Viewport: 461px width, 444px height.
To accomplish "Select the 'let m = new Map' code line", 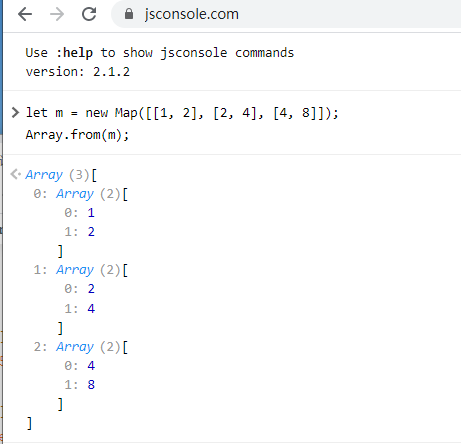I will click(x=182, y=113).
